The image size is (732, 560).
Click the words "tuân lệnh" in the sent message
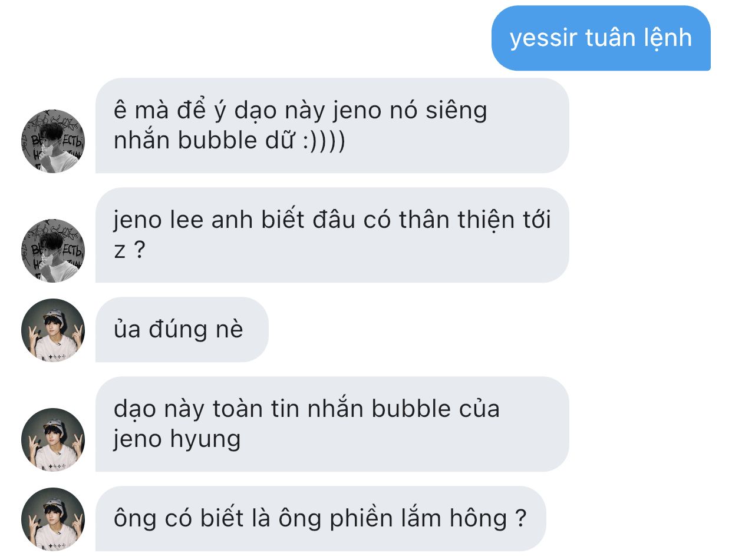[x=639, y=39]
